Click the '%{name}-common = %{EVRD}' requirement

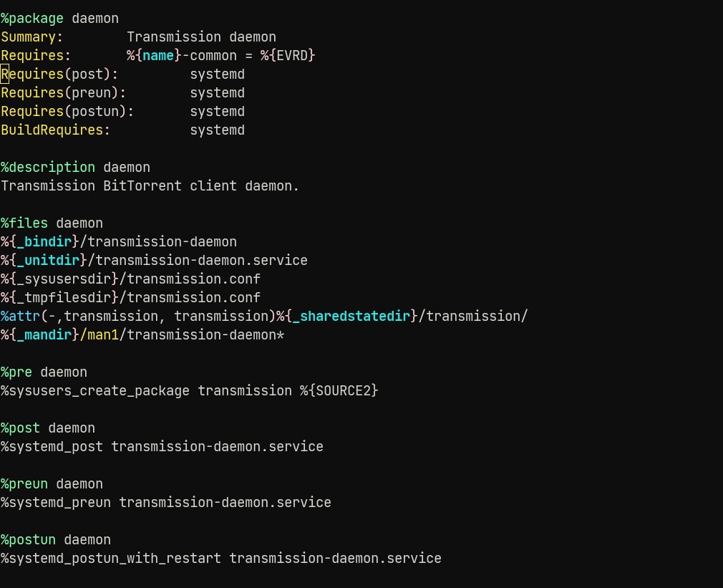tap(221, 55)
